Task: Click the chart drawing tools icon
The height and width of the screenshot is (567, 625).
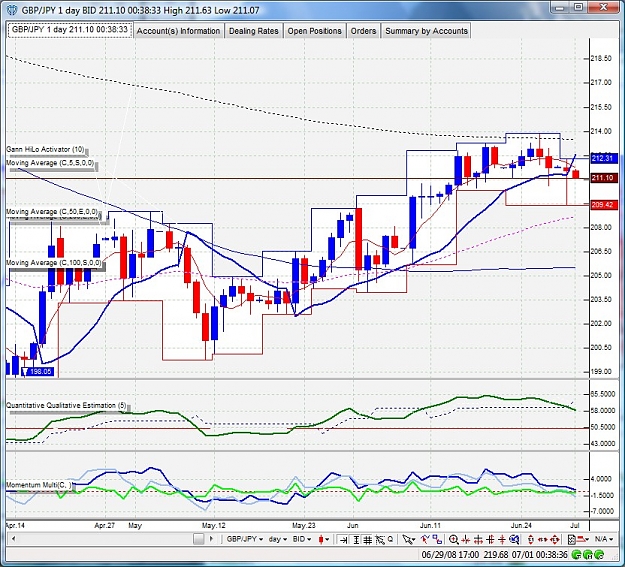Action: tap(380, 540)
